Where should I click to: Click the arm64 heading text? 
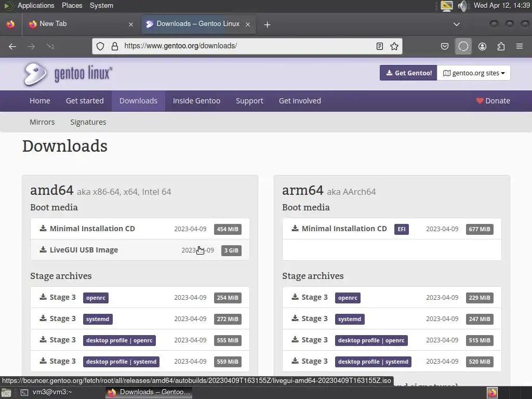(303, 190)
